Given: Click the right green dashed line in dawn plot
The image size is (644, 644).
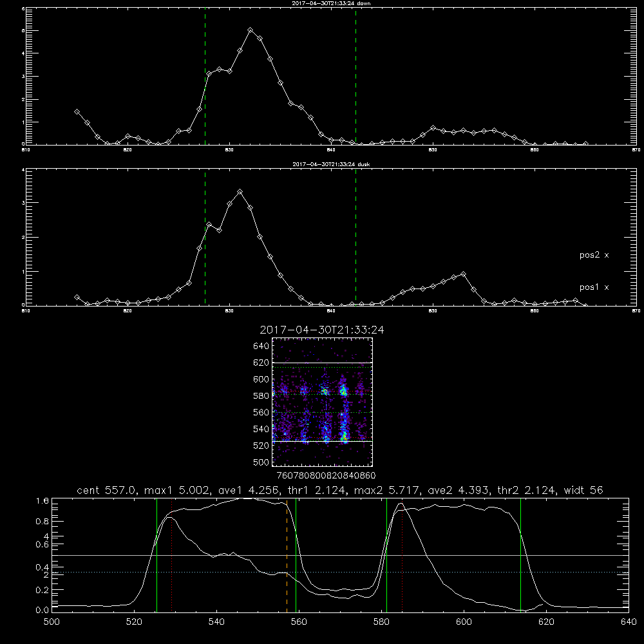Looking at the screenshot, I should coord(355,76).
